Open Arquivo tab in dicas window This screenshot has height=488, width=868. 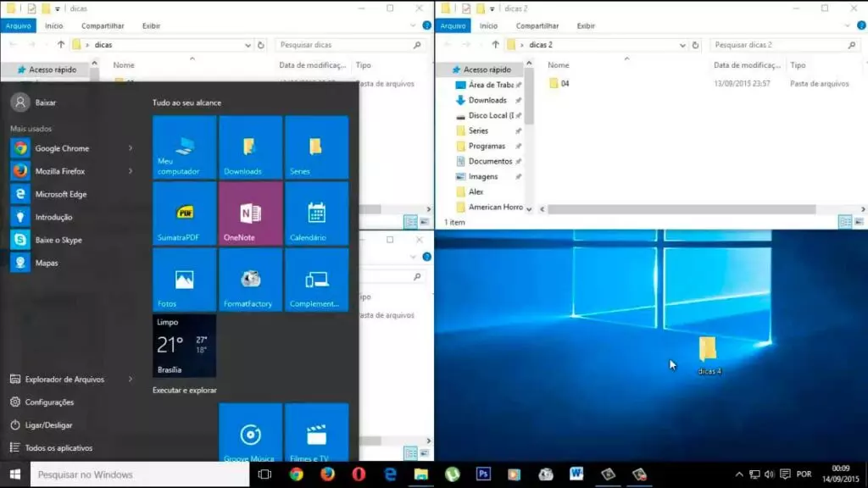coord(19,25)
